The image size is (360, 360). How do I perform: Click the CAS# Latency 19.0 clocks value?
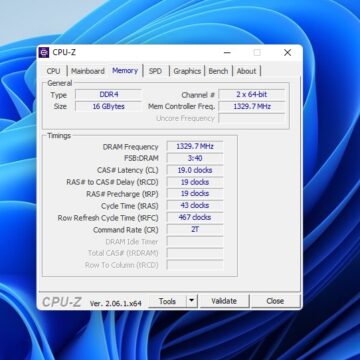(x=195, y=170)
